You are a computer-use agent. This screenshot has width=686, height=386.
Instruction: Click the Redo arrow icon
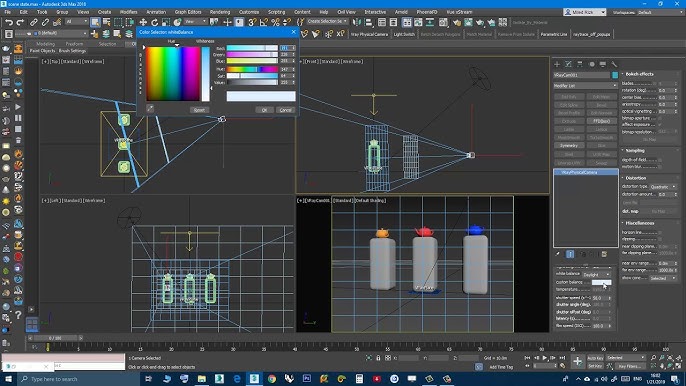pyautogui.click(x=20, y=22)
